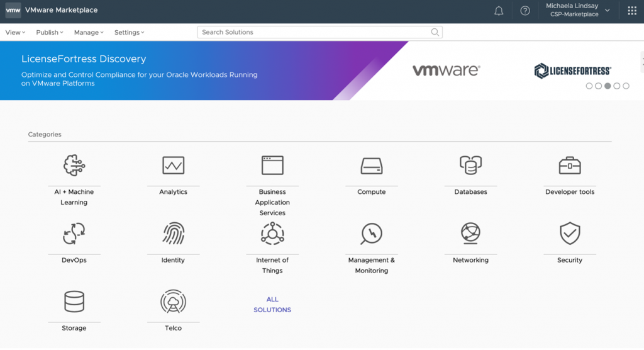Click the DevOps label

click(74, 261)
